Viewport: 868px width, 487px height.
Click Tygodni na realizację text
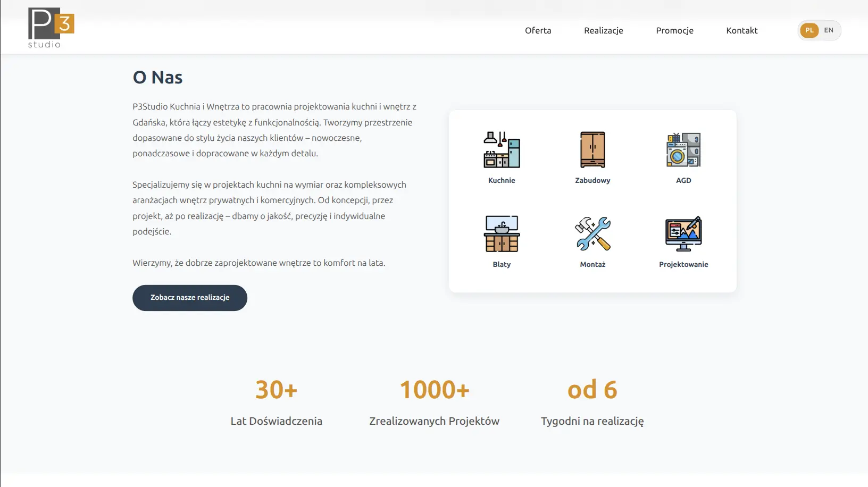point(592,421)
